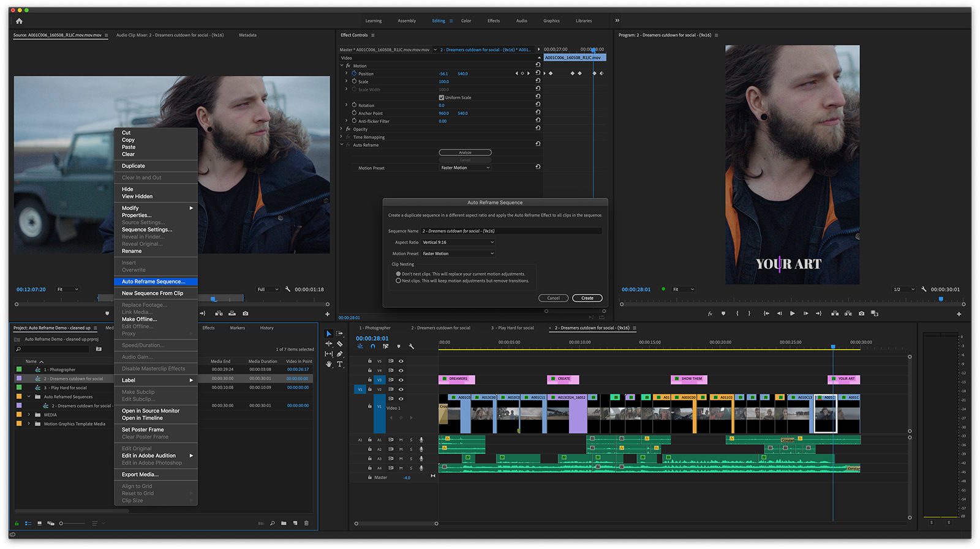Toggle V5 track output eye

pos(401,361)
